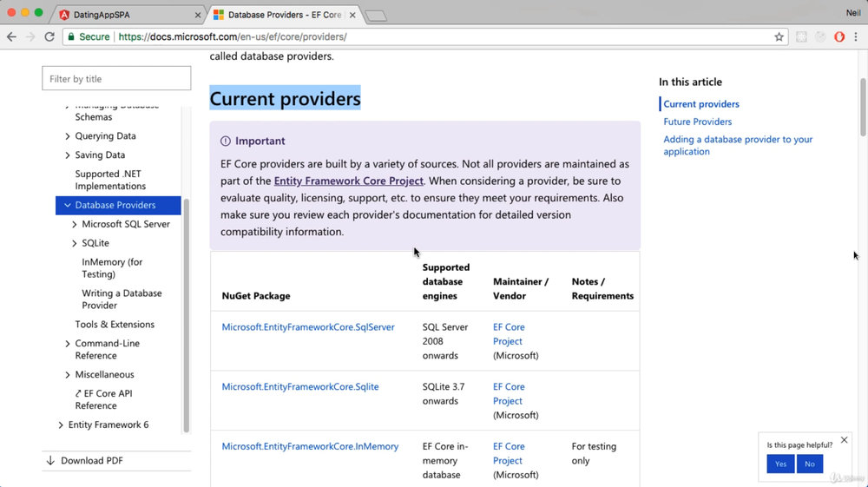This screenshot has width=868, height=487.
Task: Open Microsoft.EntityFrameworkCore.SqlServer package link
Action: pos(308,327)
